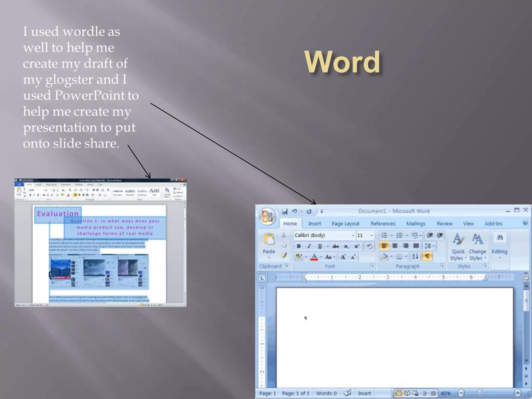Screen dimensions: 532x399
Task: Select the Evaluation document screenshot thumbnail
Action: coord(100,243)
